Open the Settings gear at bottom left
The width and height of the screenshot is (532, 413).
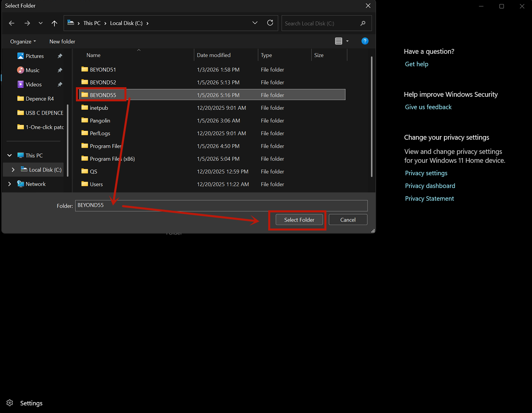(x=10, y=403)
